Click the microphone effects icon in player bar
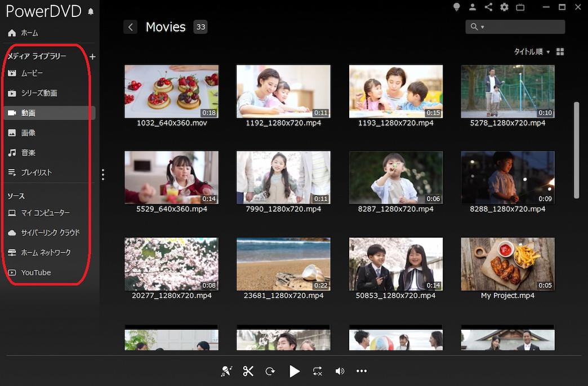This screenshot has width=588, height=386. (226, 371)
